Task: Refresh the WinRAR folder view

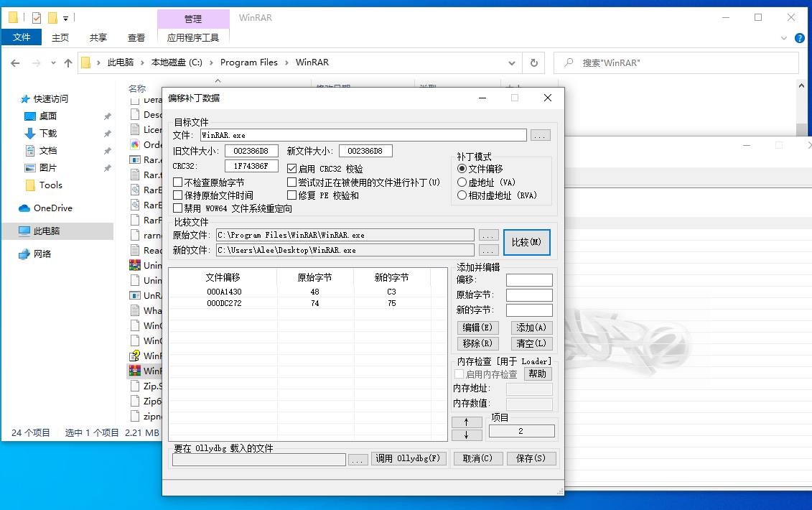Action: 534,62
